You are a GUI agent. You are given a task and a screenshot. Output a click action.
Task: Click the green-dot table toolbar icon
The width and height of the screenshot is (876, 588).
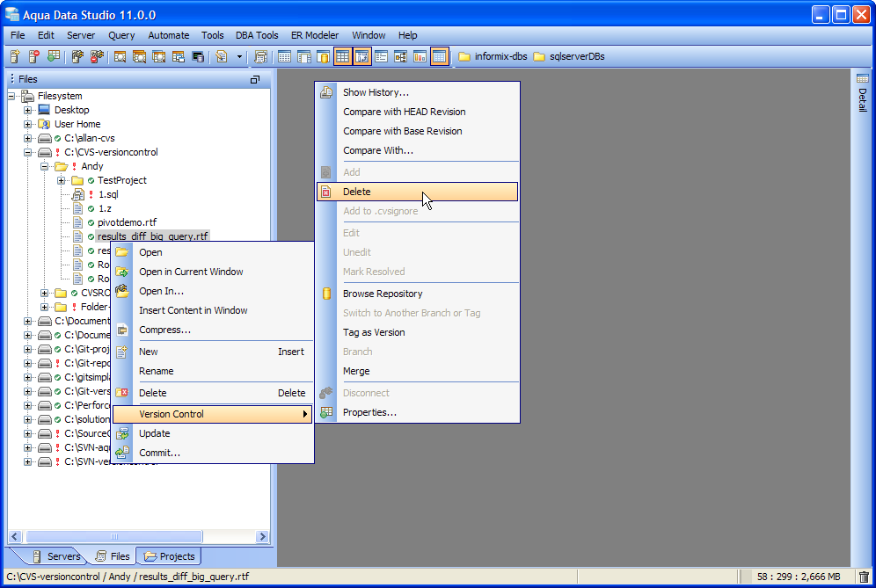tap(54, 56)
